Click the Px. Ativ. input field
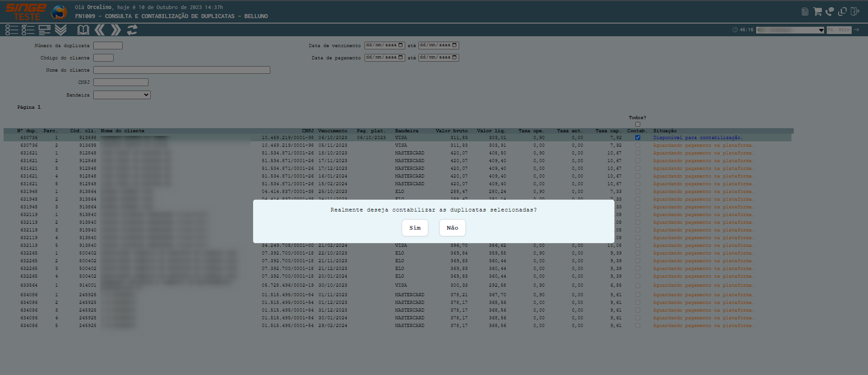 839,30
